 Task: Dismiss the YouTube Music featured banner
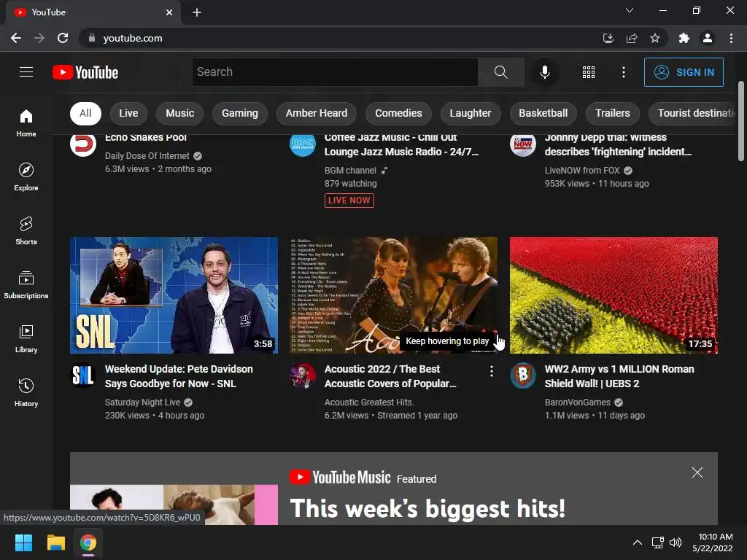pos(697,472)
